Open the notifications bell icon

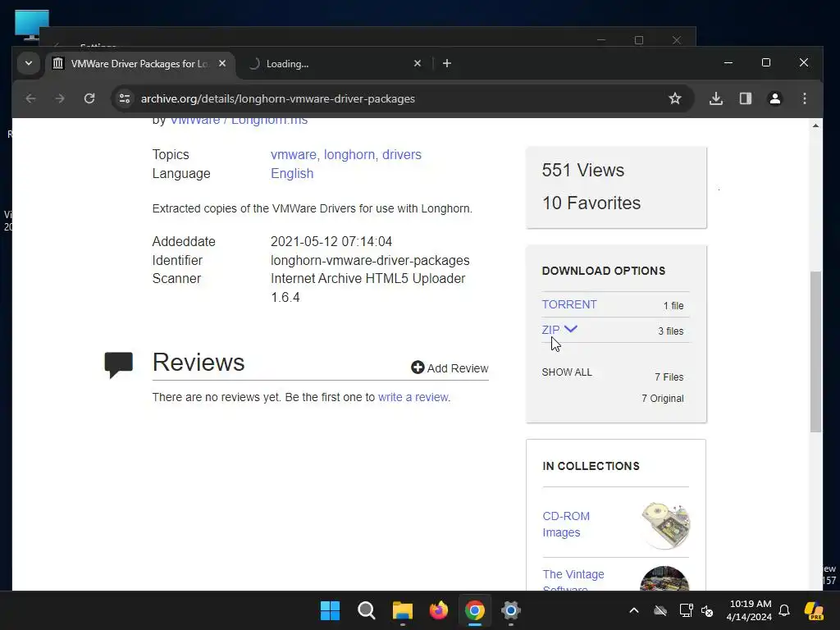(x=784, y=610)
